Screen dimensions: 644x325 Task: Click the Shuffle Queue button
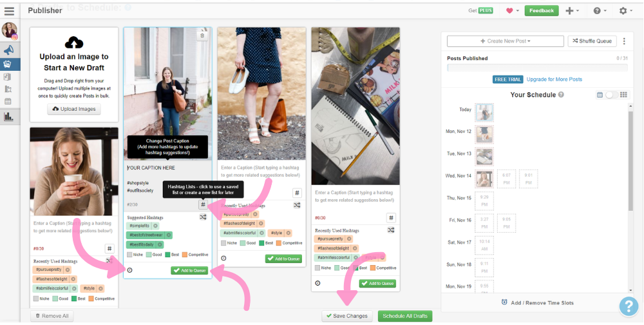(x=592, y=41)
